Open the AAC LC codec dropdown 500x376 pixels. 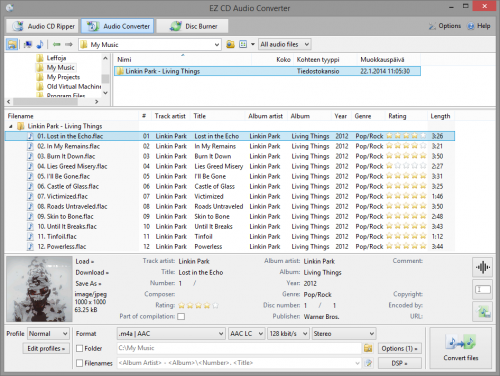[x=247, y=334]
